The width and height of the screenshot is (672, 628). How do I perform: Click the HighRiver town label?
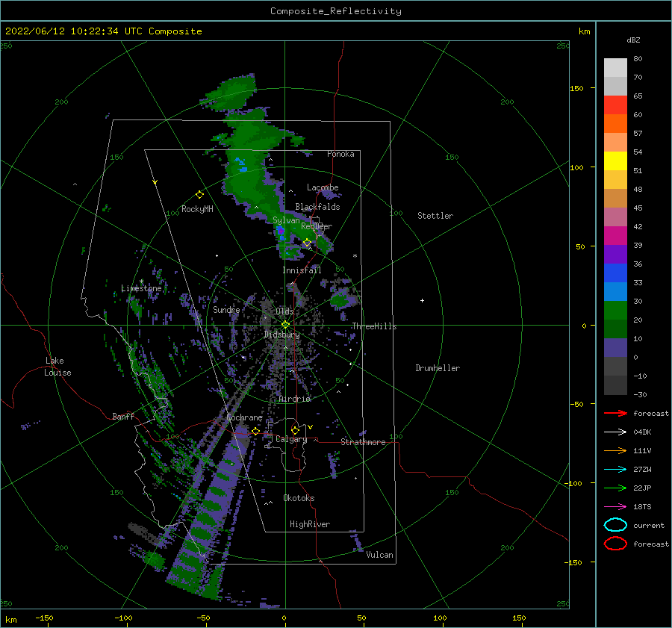coord(310,525)
